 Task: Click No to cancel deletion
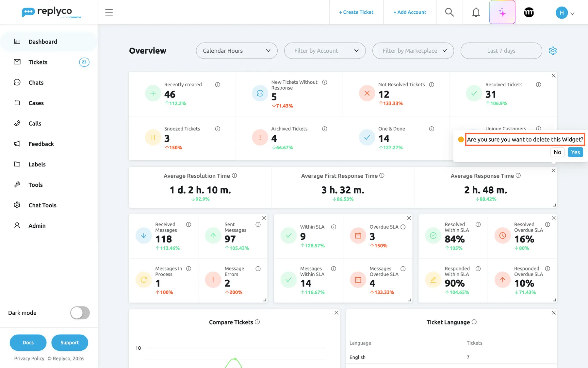tap(557, 152)
